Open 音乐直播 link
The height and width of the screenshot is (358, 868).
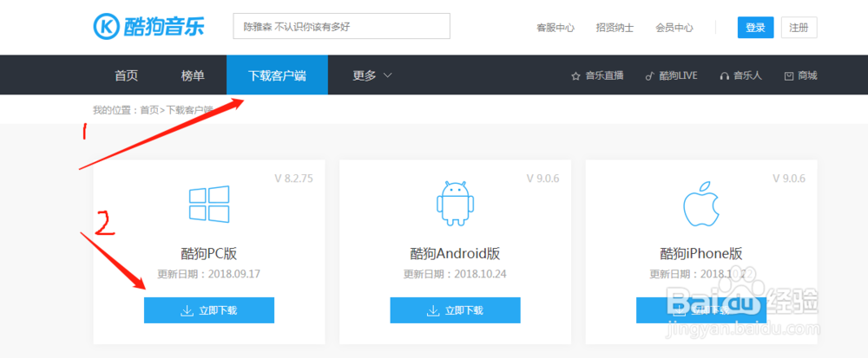click(x=604, y=75)
